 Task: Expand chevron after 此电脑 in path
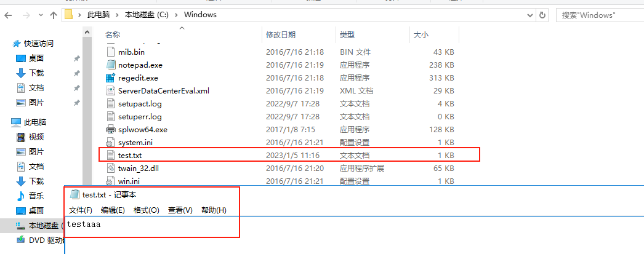[x=117, y=15]
